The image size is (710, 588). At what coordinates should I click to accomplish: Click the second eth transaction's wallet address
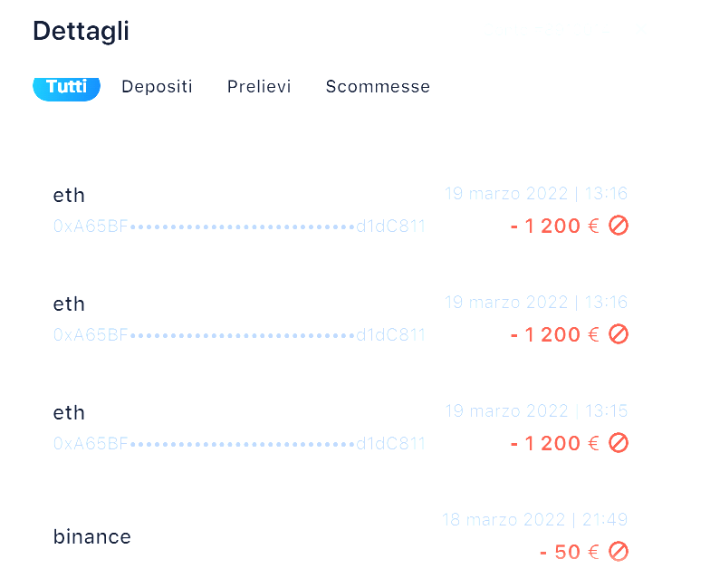[x=239, y=335]
